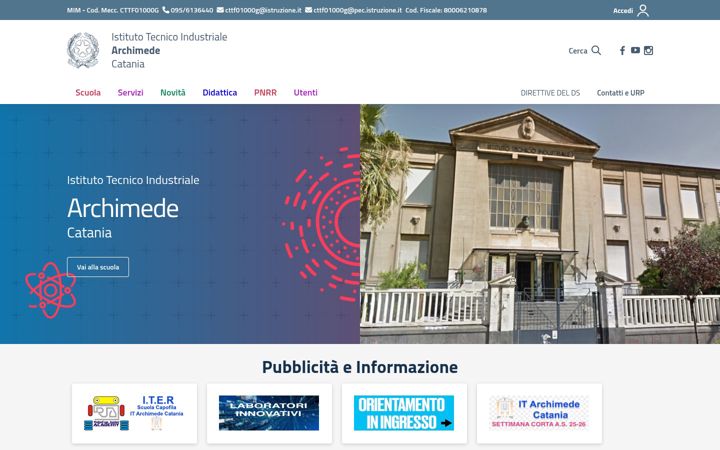Open the Utenti menu
This screenshot has width=720, height=450.
point(305,92)
